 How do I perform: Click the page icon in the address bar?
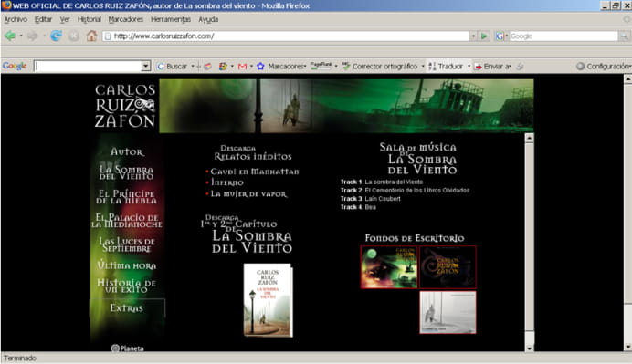tap(108, 36)
